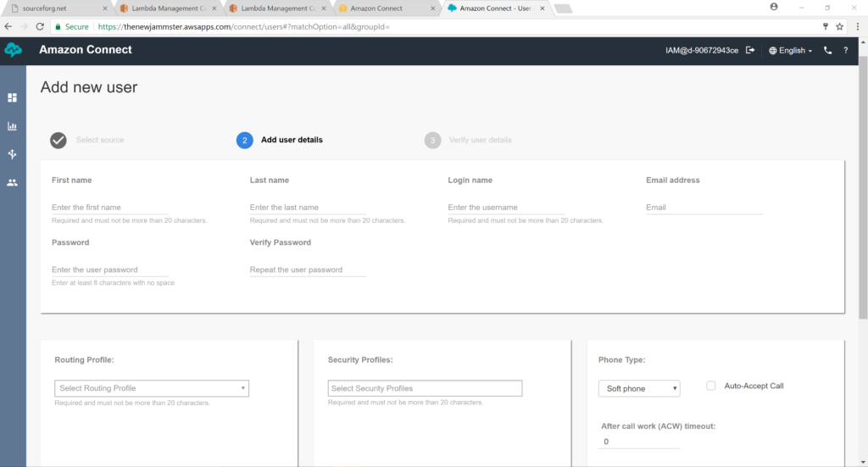This screenshot has height=467, width=868.
Task: Open the users sidebar icon
Action: [12, 182]
